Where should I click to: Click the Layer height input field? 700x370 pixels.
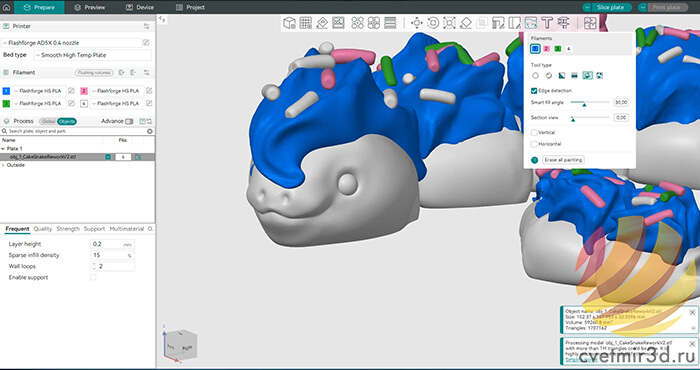coord(112,244)
